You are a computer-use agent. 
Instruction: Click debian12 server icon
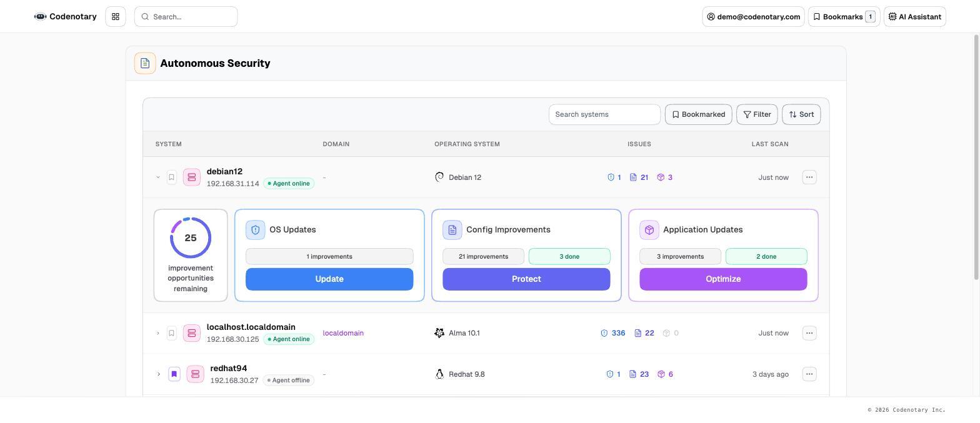(192, 177)
